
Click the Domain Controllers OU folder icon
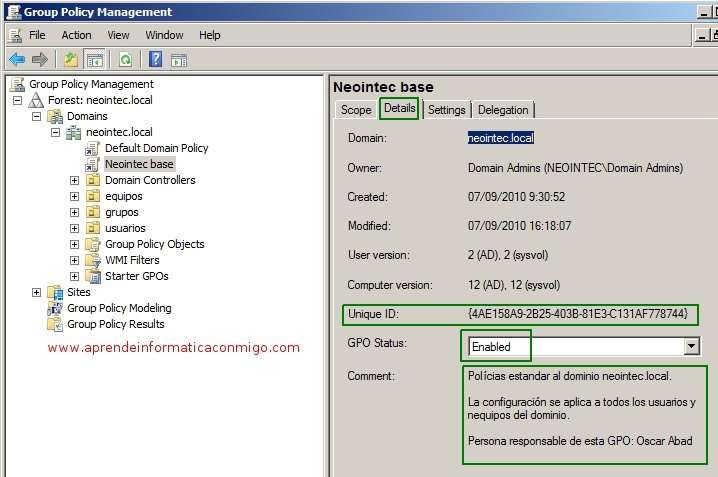coord(93,180)
